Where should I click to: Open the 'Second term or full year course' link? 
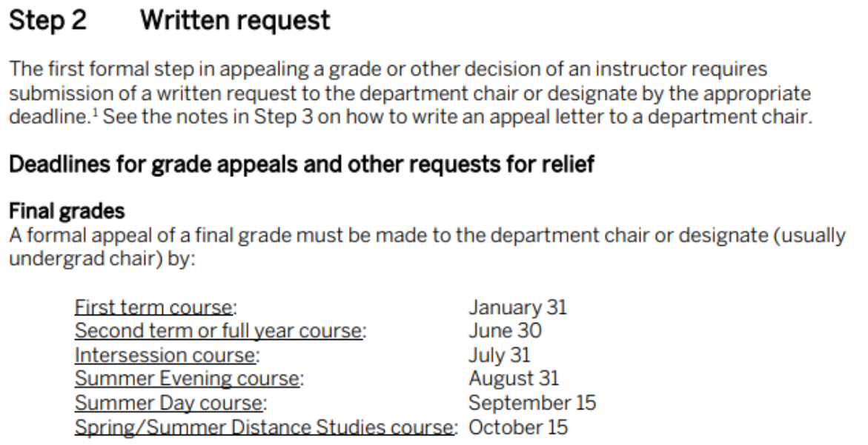[x=220, y=332]
